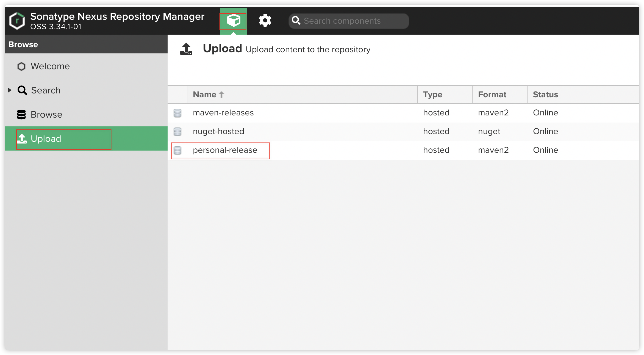Sort by the Name column header
Image resolution: width=644 pixels, height=355 pixels.
(x=302, y=95)
